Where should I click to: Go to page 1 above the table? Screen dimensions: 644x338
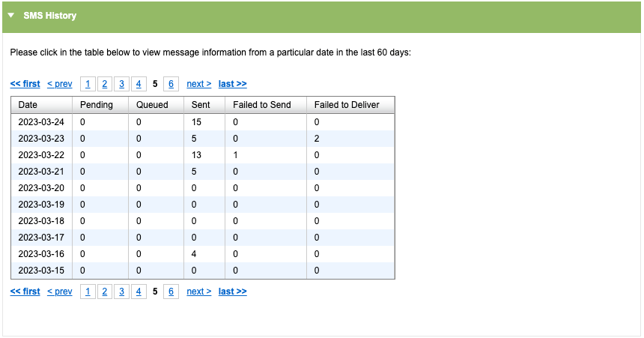pyautogui.click(x=88, y=84)
